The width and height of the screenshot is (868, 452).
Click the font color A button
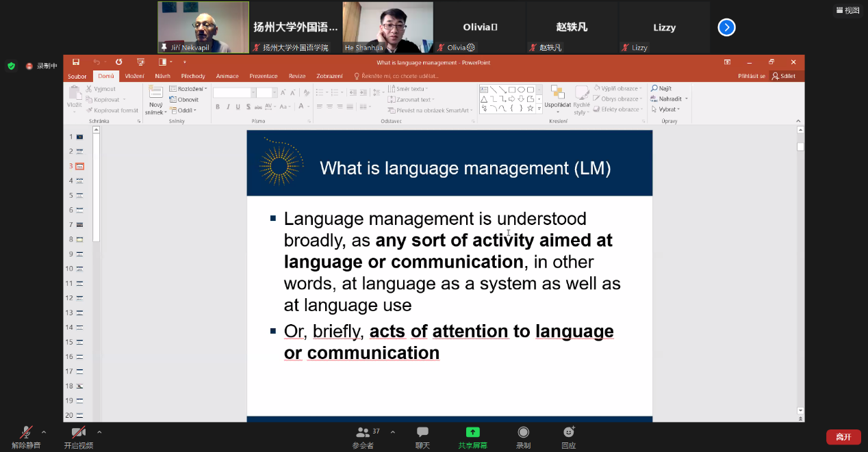(301, 107)
